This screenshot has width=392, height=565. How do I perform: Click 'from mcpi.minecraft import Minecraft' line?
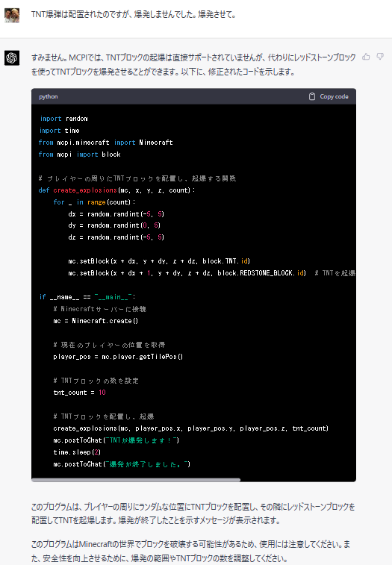tap(106, 143)
